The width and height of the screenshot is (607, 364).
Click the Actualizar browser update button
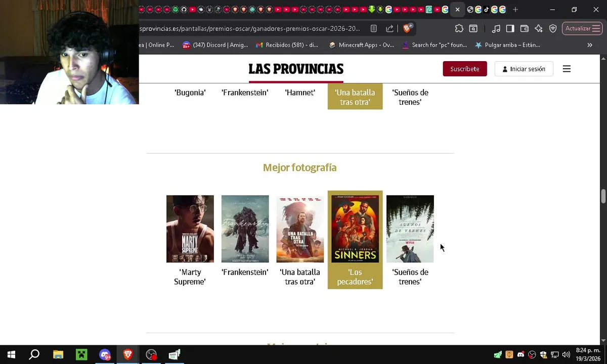(582, 29)
